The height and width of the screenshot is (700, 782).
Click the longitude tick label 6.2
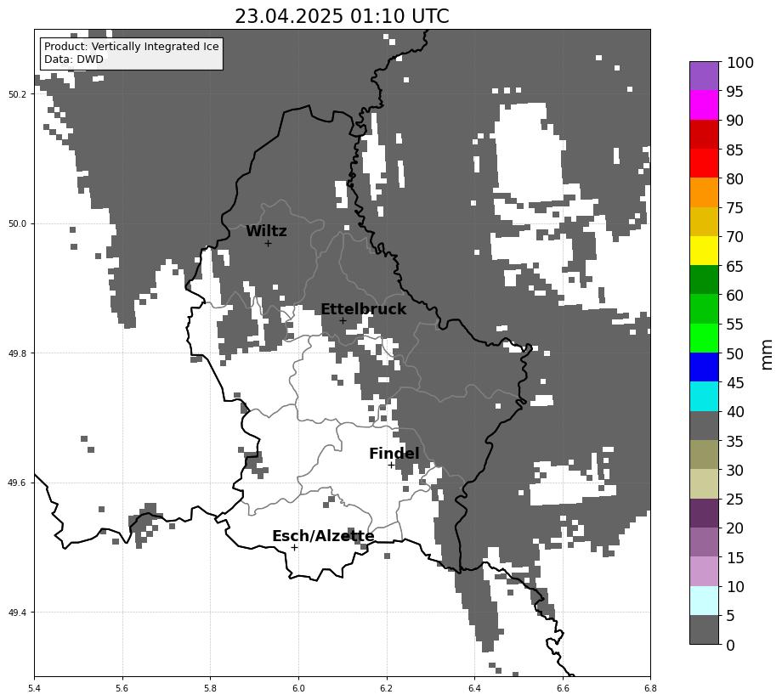[387, 689]
